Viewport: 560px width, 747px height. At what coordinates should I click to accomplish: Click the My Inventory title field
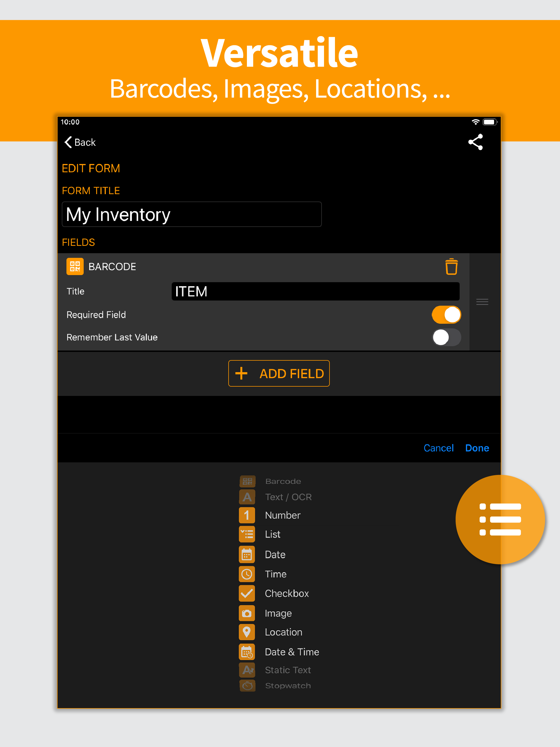(x=191, y=214)
